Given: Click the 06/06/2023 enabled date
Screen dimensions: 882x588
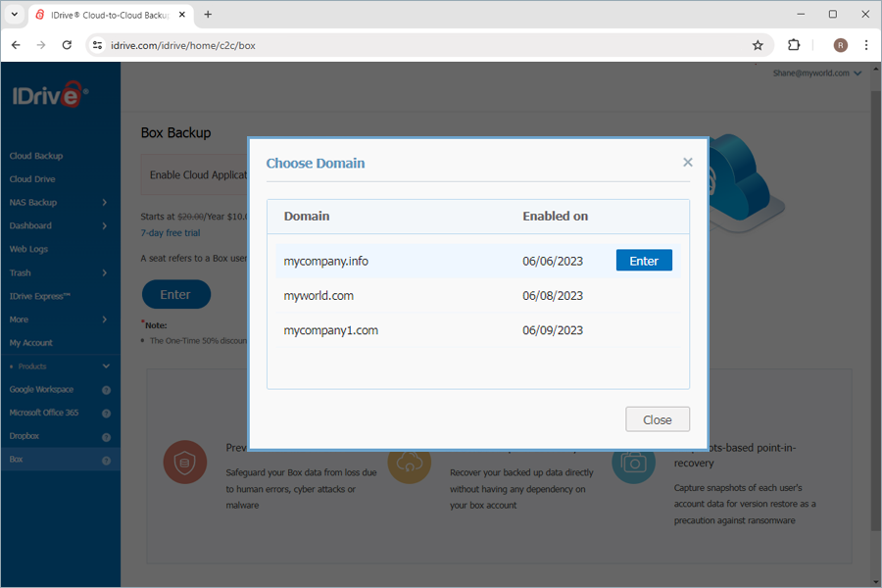Looking at the screenshot, I should [x=553, y=261].
